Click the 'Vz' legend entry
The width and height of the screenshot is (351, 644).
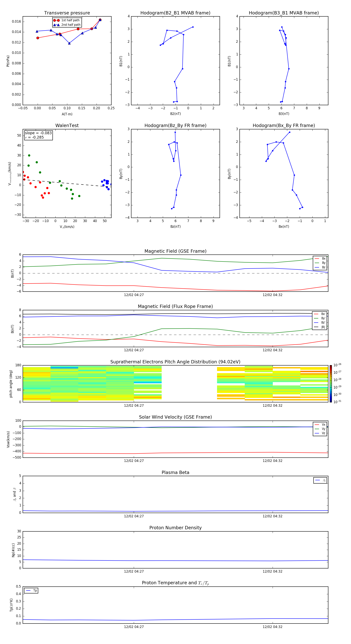[x=320, y=433]
